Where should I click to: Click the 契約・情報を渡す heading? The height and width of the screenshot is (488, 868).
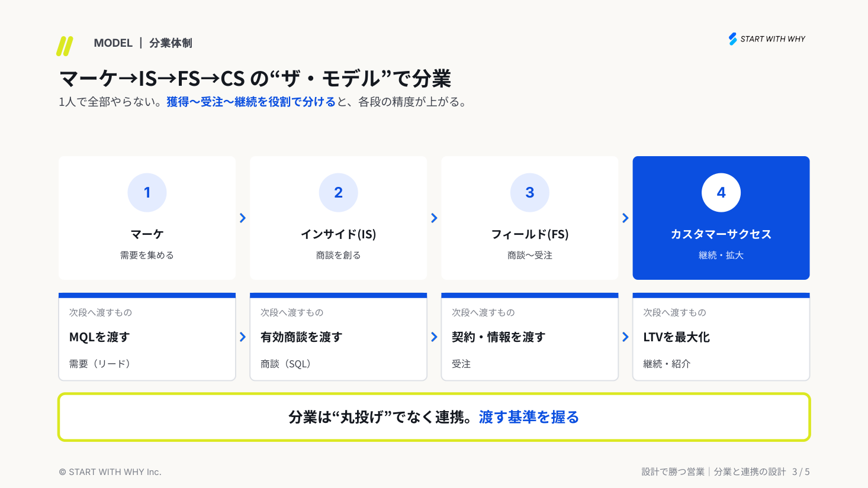click(x=499, y=337)
